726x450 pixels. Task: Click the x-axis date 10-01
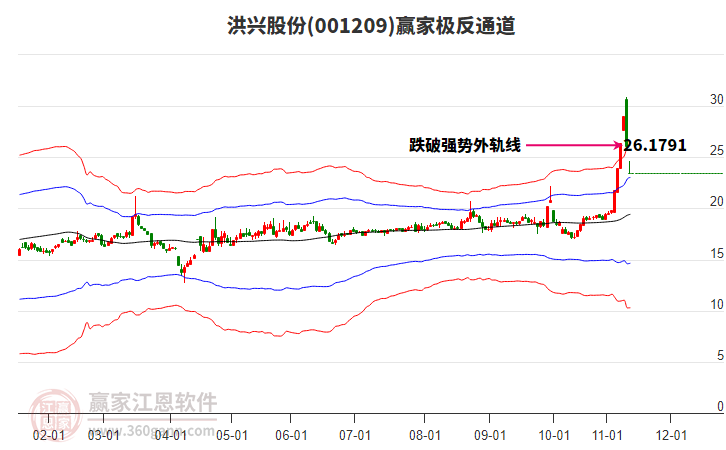[x=554, y=436]
